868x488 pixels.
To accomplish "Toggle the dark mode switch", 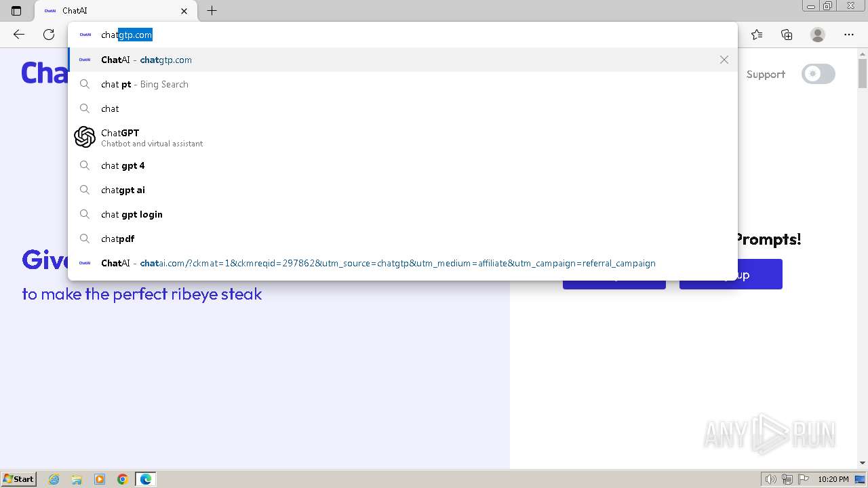I will (x=818, y=74).
